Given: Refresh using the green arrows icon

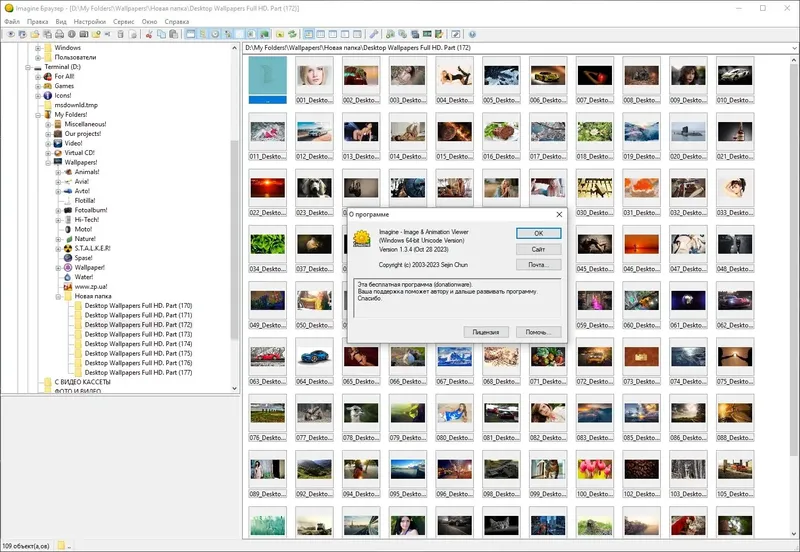Looking at the screenshot, I should pyautogui.click(x=292, y=34).
